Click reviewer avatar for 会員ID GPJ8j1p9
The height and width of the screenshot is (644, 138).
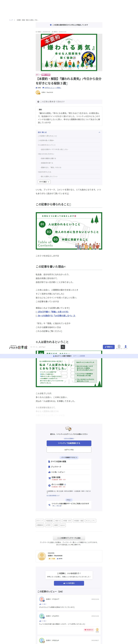point(42,640)
